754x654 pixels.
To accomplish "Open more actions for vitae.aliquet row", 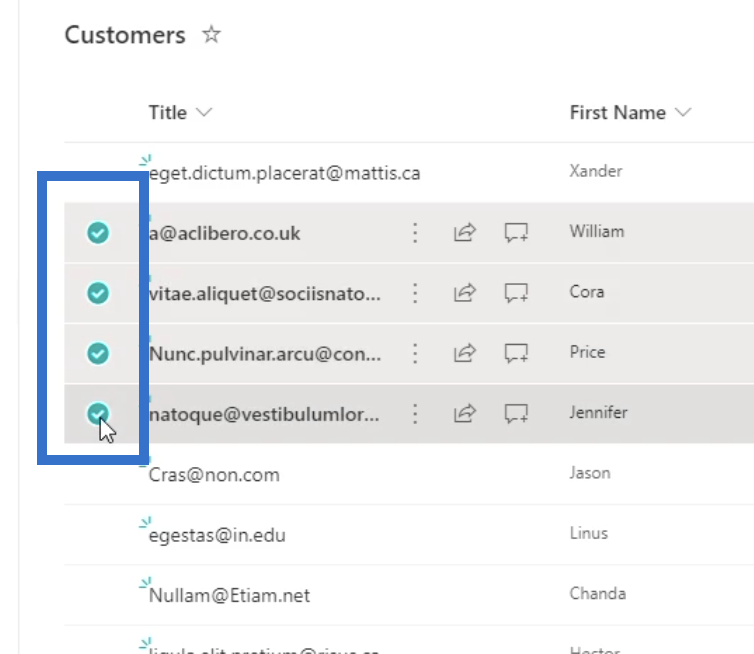I will click(x=415, y=293).
